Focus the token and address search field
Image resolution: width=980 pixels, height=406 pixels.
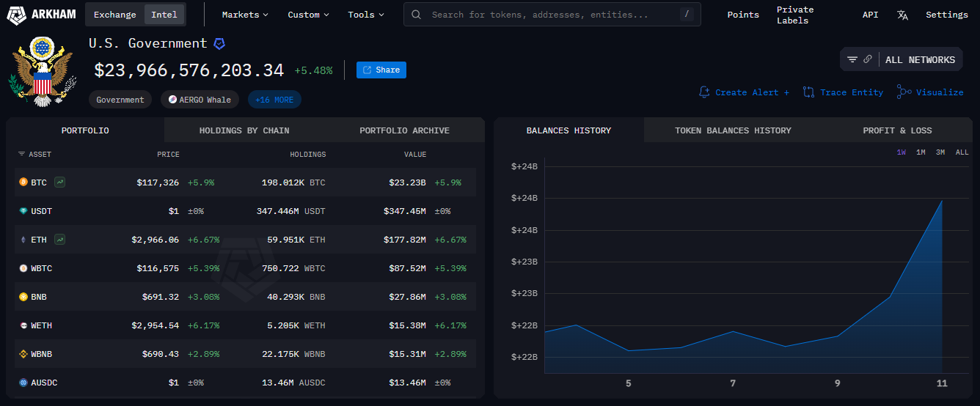point(552,15)
